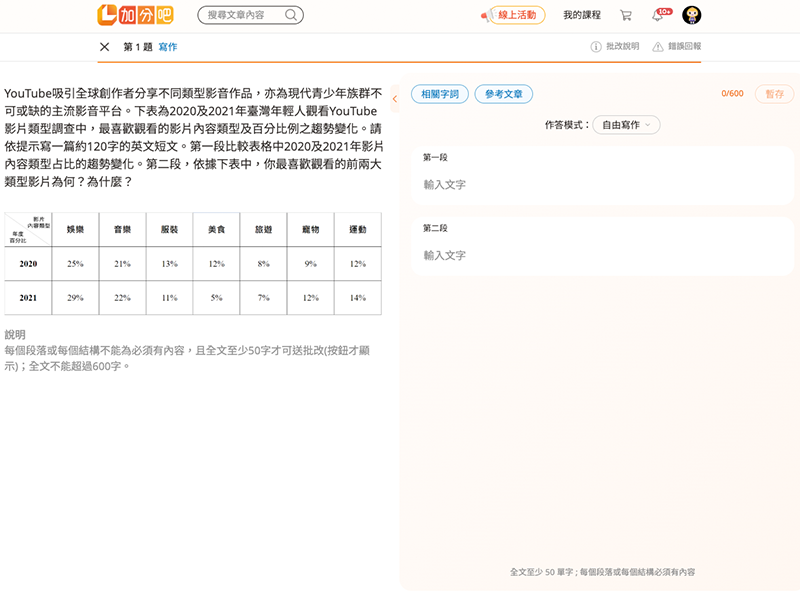Expand the 自由寫作 answer mode dropdown
The height and width of the screenshot is (600, 800).
tap(626, 125)
